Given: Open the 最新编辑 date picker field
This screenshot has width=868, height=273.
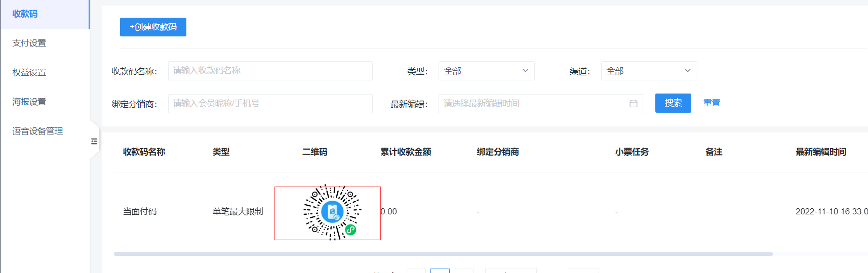Looking at the screenshot, I should pyautogui.click(x=540, y=104).
